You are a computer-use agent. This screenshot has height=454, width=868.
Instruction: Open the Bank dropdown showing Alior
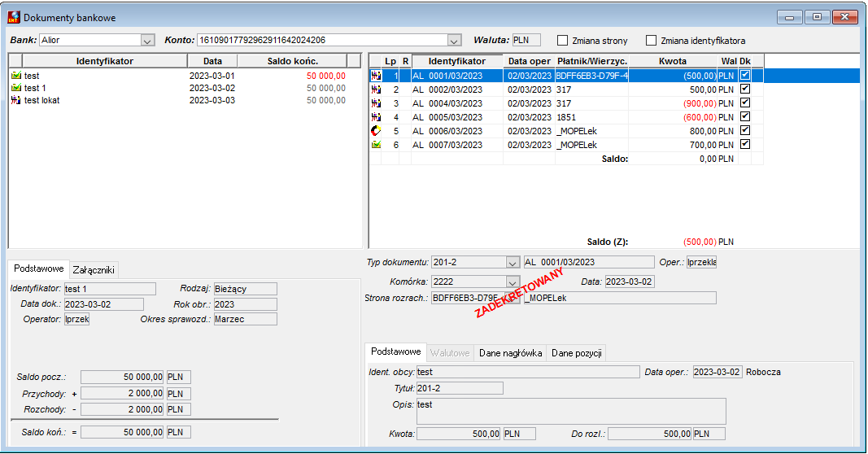(147, 41)
